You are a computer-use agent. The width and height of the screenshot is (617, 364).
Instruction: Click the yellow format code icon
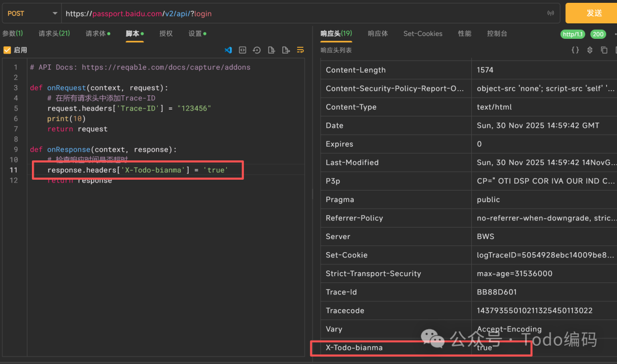point(301,50)
